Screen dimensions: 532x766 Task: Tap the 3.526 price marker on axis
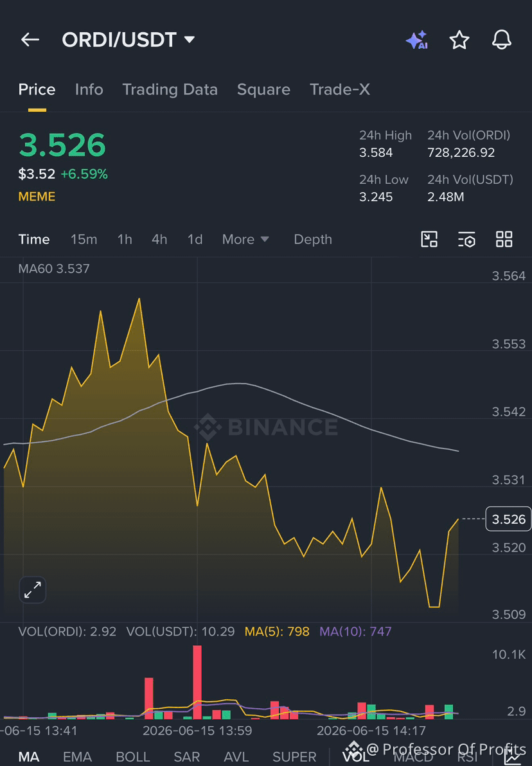508,519
